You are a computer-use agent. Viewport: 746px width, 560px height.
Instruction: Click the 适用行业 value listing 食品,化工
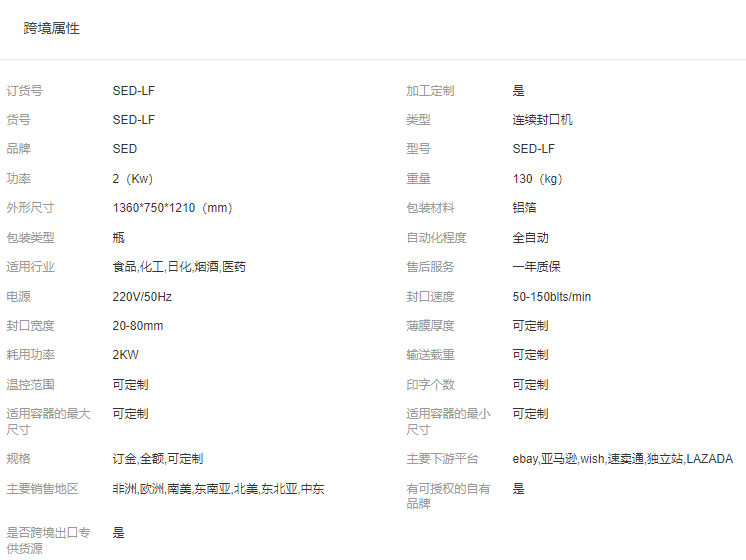tap(179, 267)
